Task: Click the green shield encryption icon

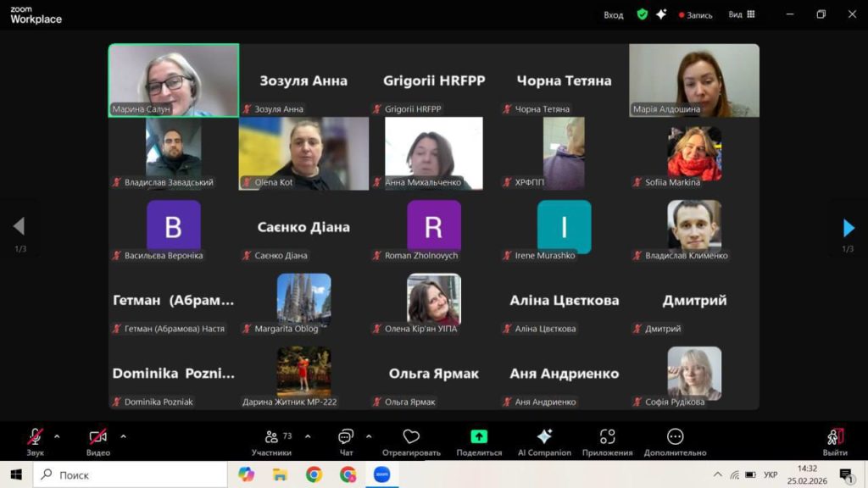Action: [643, 14]
